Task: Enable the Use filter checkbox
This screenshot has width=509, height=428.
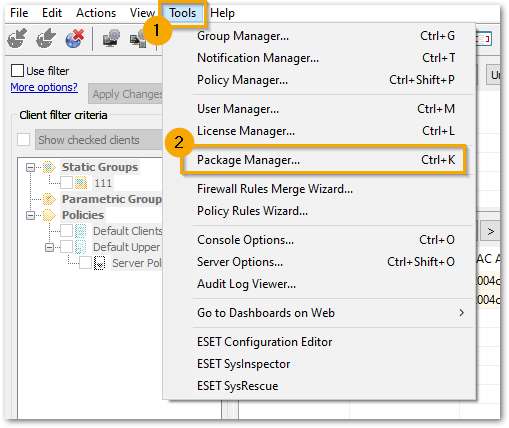Action: (x=17, y=71)
